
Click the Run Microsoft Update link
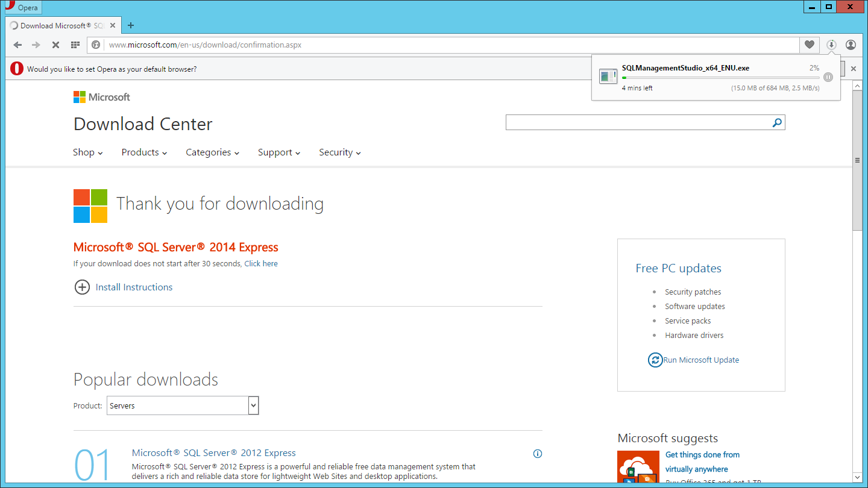(x=701, y=360)
